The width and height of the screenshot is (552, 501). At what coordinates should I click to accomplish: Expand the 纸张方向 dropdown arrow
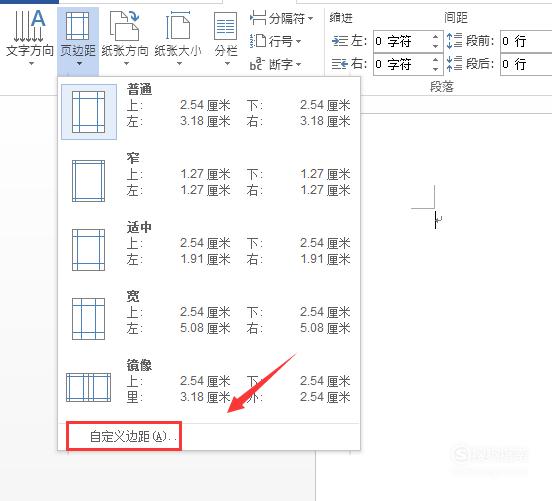point(126,64)
